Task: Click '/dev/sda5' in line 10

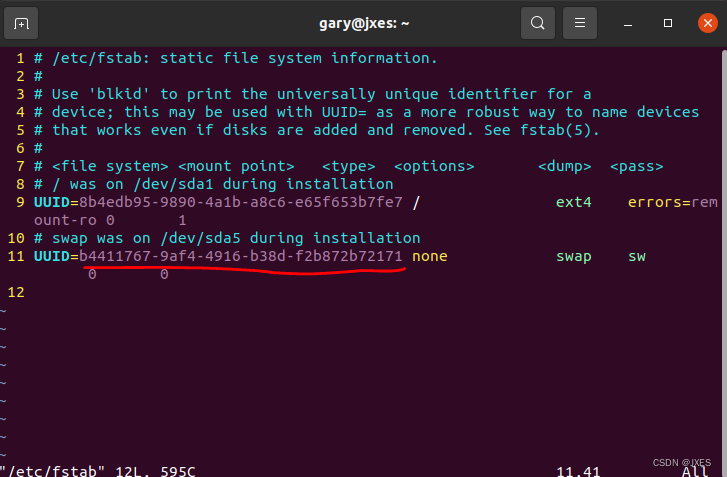Action: [x=200, y=238]
